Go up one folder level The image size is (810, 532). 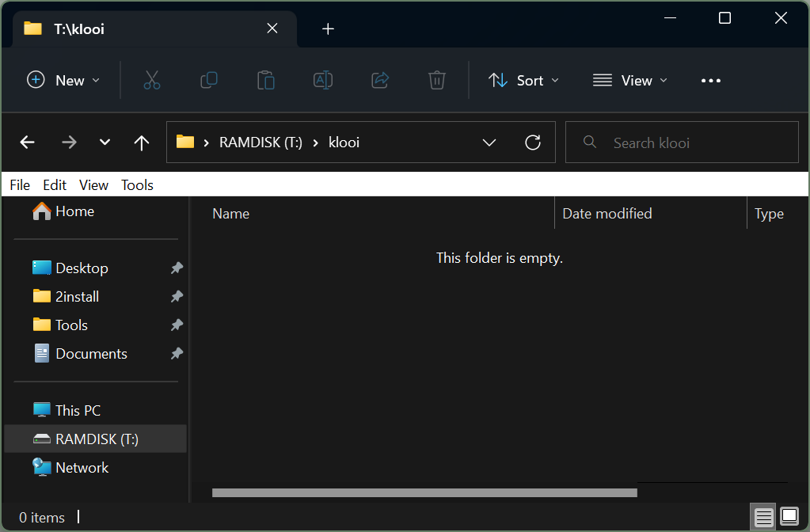[x=142, y=142]
